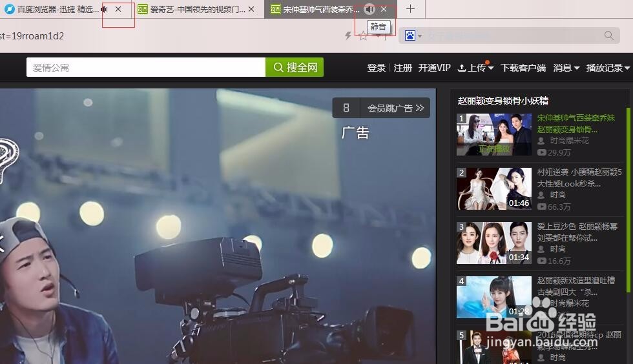The image size is (633, 364).
Task: Focus the 爱情公寓 site search field
Action: [x=146, y=67]
